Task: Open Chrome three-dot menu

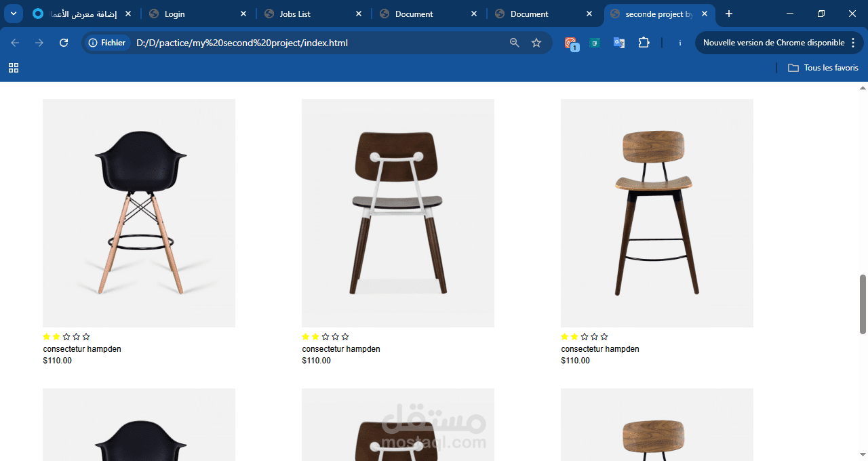Action: click(853, 43)
